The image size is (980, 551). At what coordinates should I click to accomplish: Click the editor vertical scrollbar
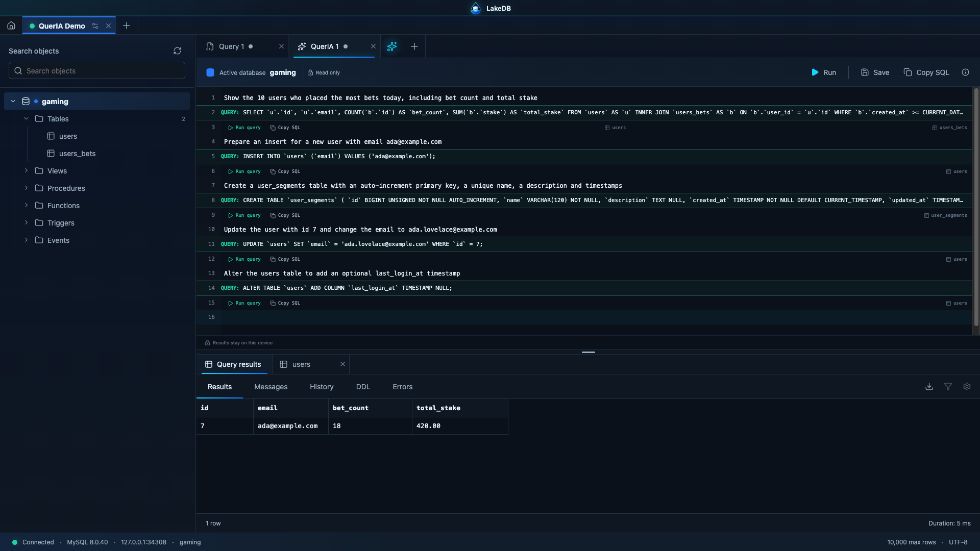coord(976,207)
